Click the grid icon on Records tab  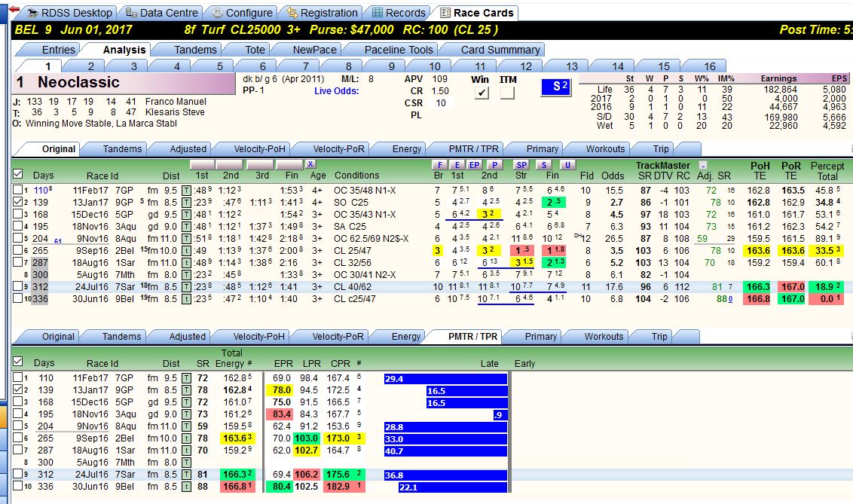pos(377,13)
